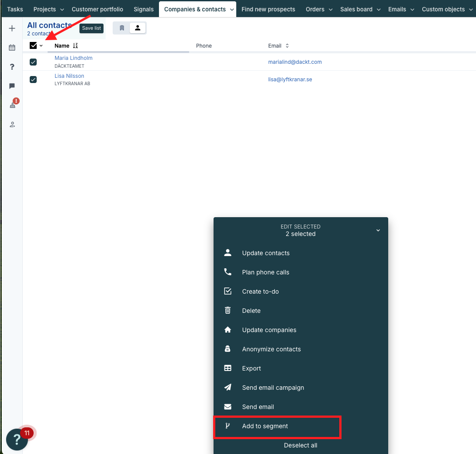The width and height of the screenshot is (476, 454).
Task: Click DÄCKTEAMET company text
Action: pyautogui.click(x=69, y=66)
